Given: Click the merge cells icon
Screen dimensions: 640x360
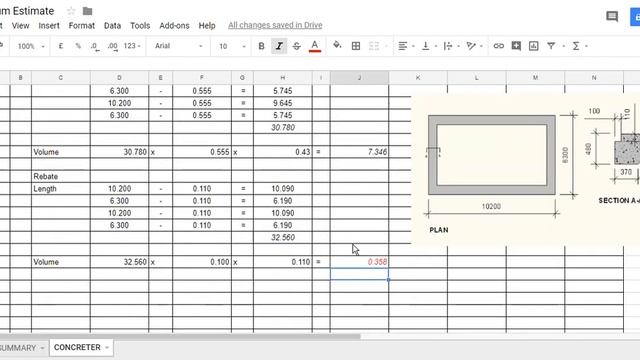Looking at the screenshot, I should click(x=374, y=46).
